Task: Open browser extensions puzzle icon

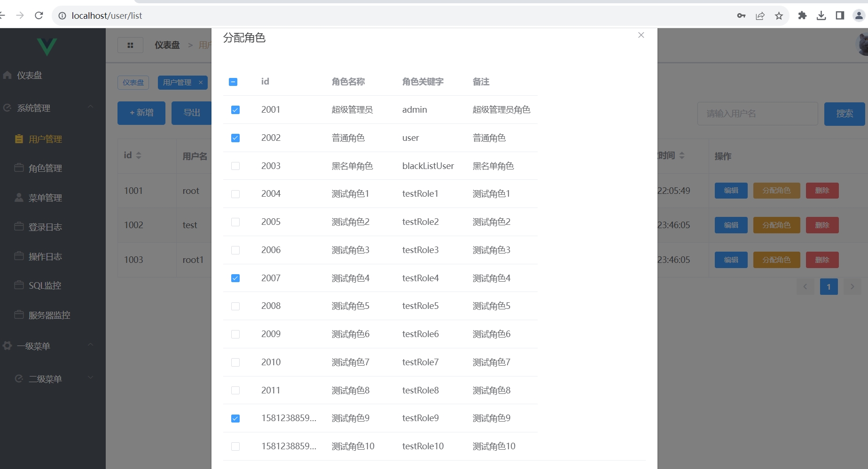Action: pos(802,15)
